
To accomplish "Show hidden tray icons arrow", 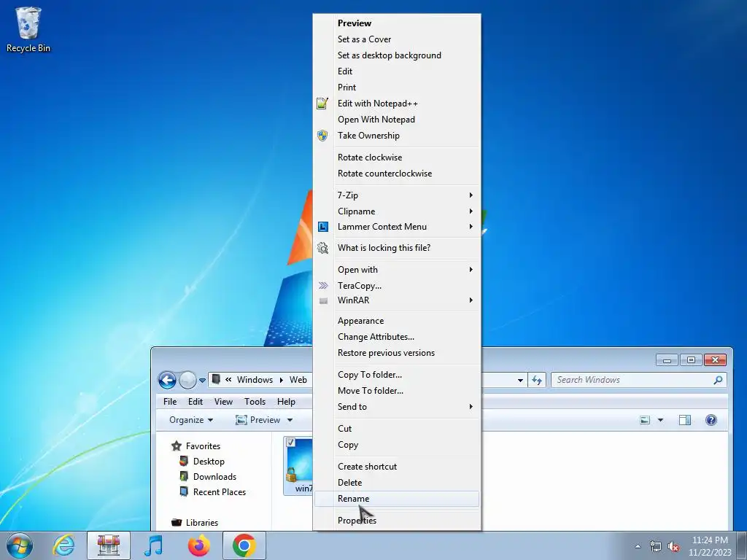I will (x=638, y=547).
